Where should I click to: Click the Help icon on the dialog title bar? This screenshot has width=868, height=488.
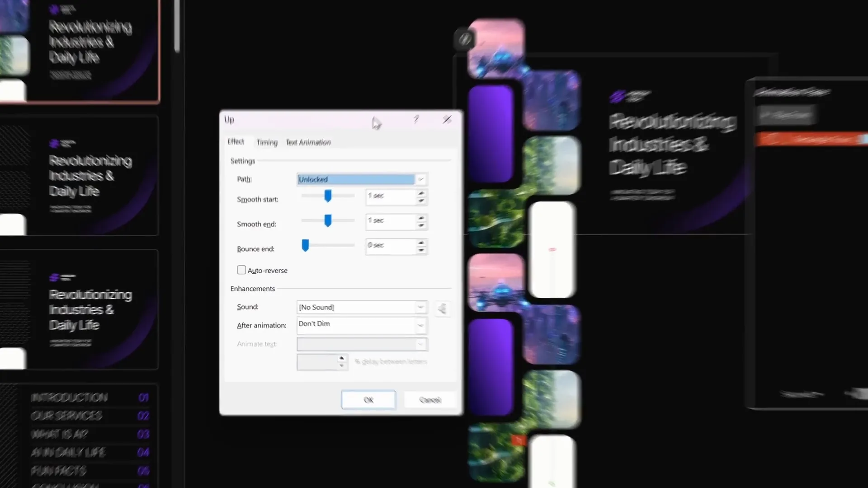pos(416,119)
